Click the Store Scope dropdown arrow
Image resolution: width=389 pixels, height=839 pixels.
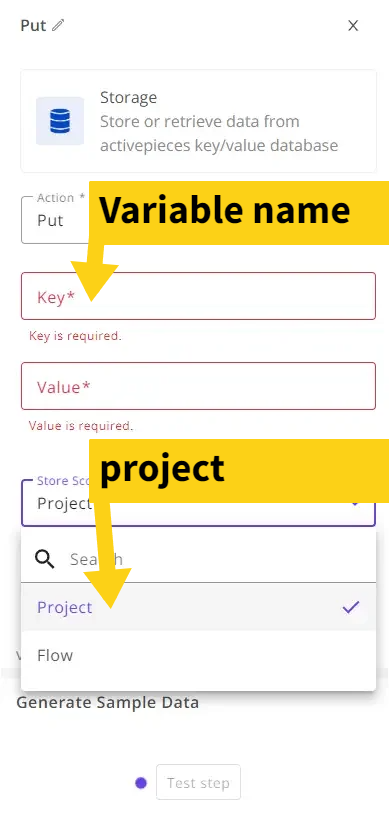(x=354, y=504)
